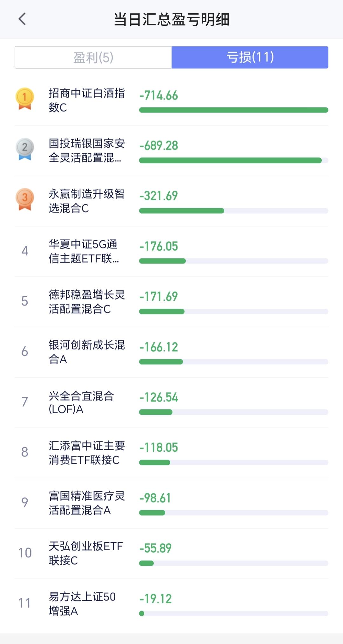Select 永赢制造升级智选混合C fund name
Image resolution: width=343 pixels, height=644 pixels.
[87, 201]
